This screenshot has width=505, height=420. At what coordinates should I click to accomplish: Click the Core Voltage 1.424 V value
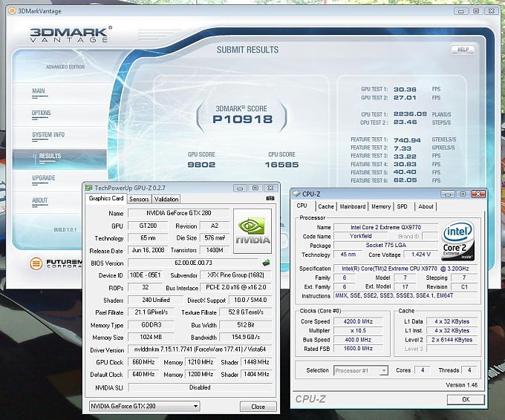pyautogui.click(x=420, y=255)
